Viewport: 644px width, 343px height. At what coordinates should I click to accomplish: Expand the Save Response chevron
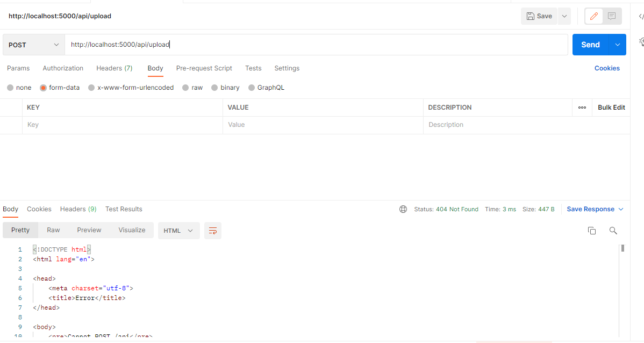(621, 209)
